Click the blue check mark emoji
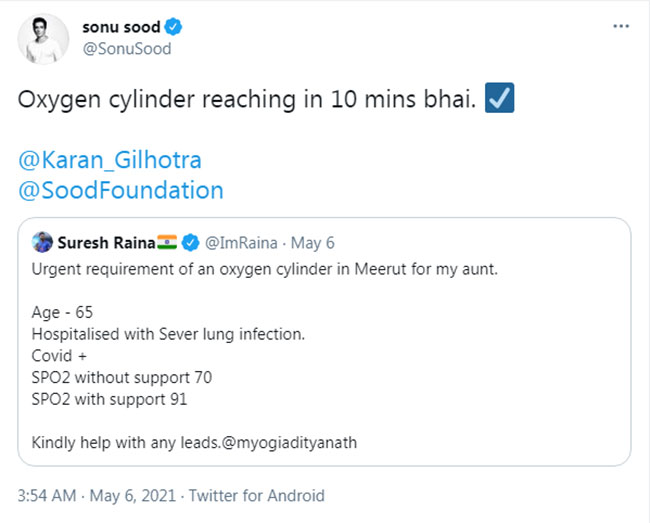Screen dimensions: 650x523 tap(500, 101)
